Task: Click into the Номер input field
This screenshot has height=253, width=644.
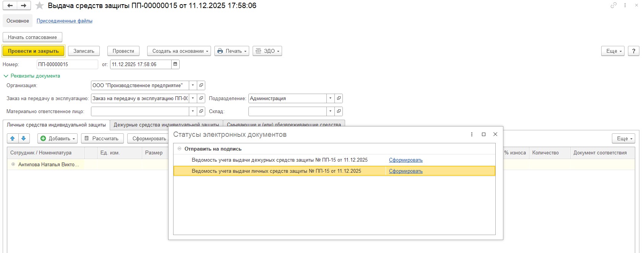Action: tap(67, 64)
